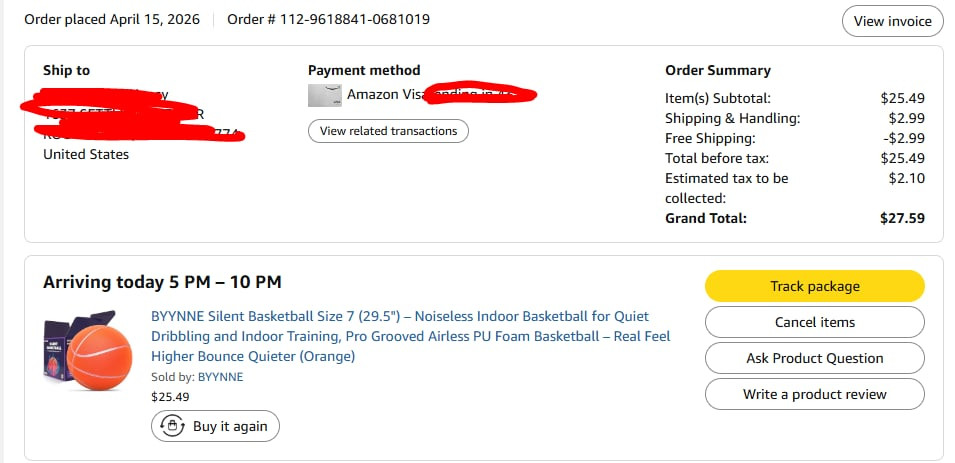Click the Order Summary heading
The image size is (955, 463).
[x=718, y=70]
